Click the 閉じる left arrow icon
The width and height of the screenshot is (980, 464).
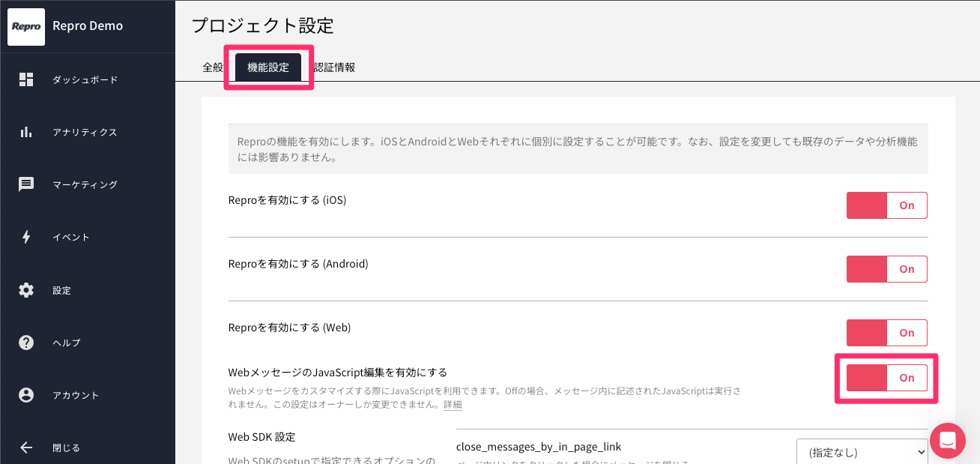26,448
